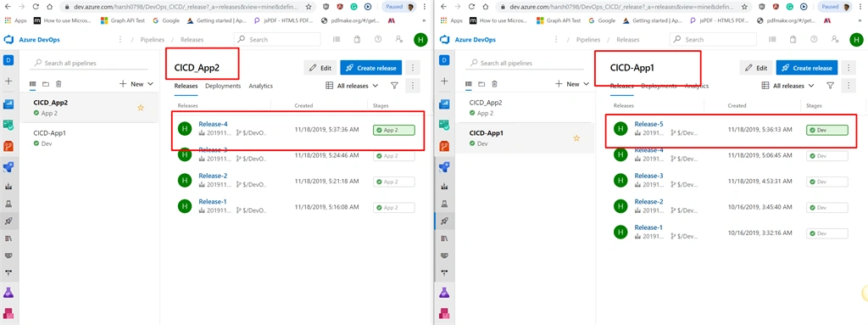The image size is (868, 325).
Task: Click Dev stage badge of Release-3, CICD-App1 window
Action: (x=827, y=182)
